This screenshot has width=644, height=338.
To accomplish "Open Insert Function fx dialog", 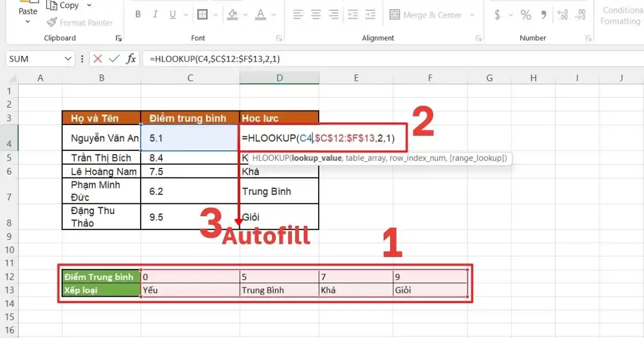I will pos(131,58).
